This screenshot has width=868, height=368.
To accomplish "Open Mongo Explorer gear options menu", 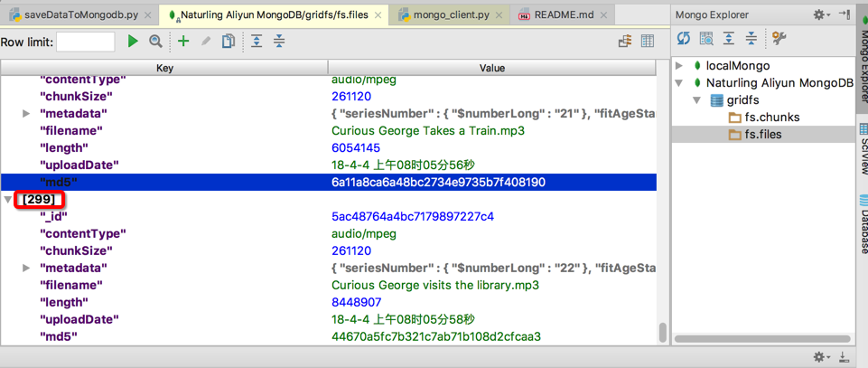I will (x=820, y=14).
